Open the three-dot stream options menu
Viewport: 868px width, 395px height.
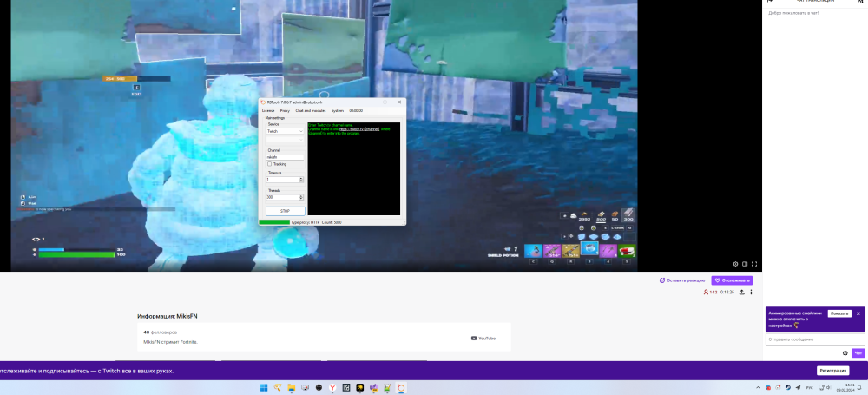[751, 293]
